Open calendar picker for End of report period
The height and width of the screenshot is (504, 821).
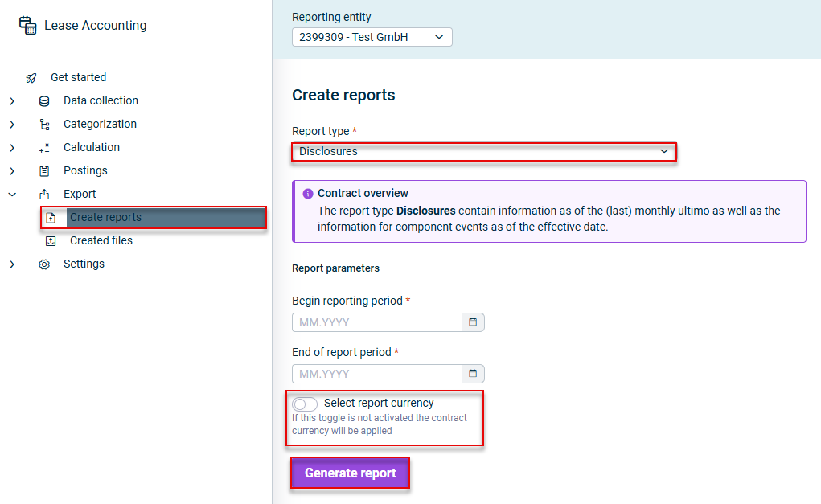(x=473, y=373)
